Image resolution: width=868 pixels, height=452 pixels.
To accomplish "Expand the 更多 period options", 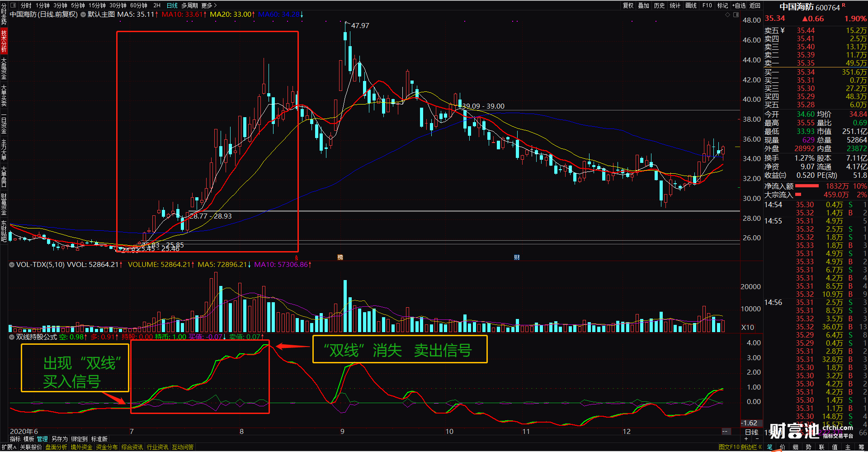I will pos(209,5).
